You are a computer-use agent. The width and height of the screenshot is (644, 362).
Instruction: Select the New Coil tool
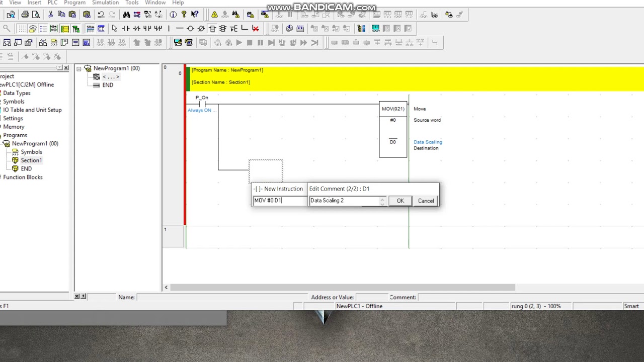190,29
